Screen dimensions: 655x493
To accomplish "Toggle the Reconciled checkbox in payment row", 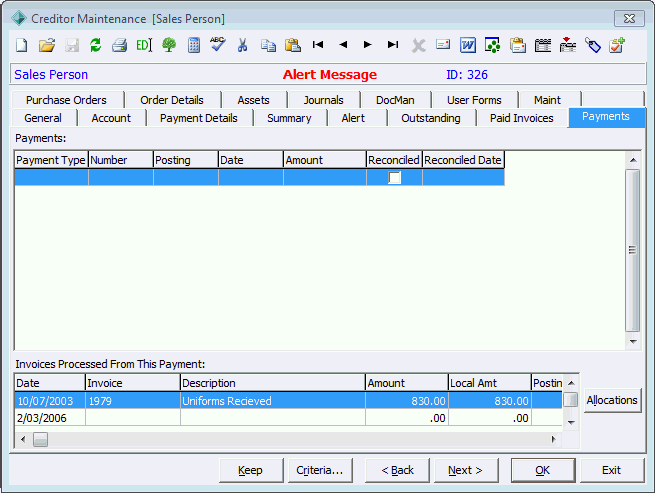I will (394, 178).
